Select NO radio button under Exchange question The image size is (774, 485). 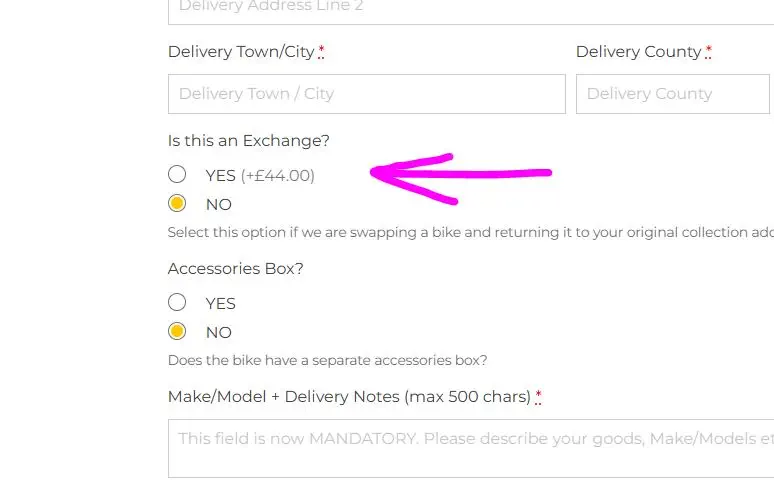(178, 204)
